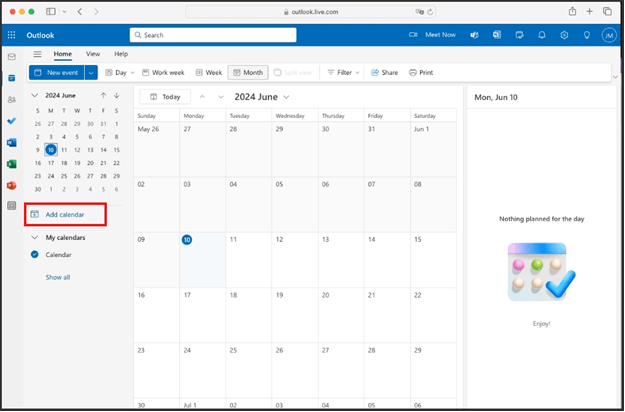
Task: Open JM account avatar menu
Action: [609, 35]
